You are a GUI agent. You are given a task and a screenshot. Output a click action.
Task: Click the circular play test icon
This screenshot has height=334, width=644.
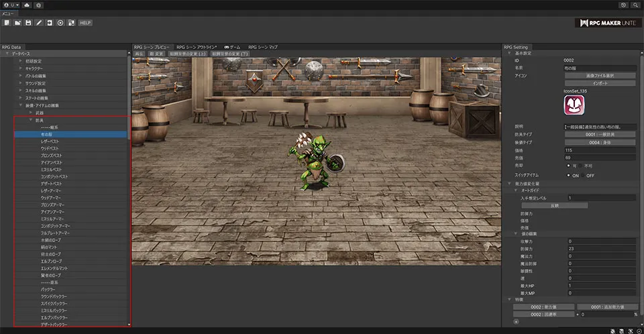(60, 23)
